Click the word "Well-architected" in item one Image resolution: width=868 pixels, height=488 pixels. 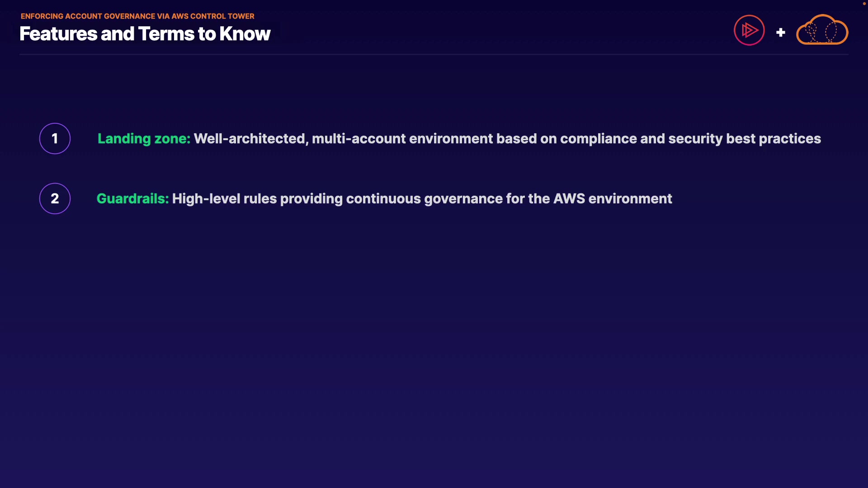click(x=250, y=139)
